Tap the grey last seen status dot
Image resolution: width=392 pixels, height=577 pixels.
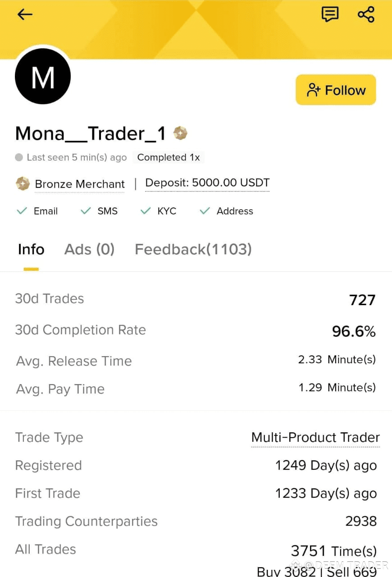[19, 157]
